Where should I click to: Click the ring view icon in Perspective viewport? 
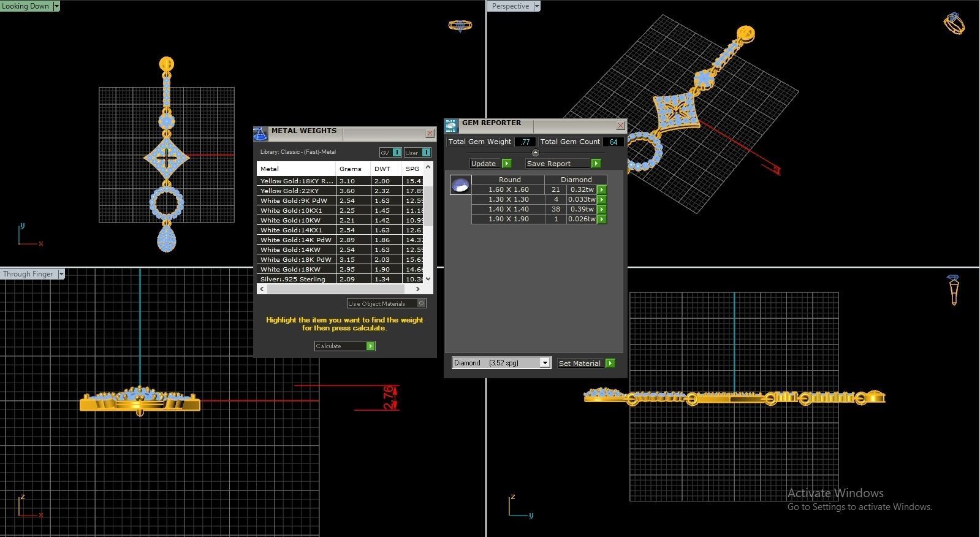pyautogui.click(x=954, y=24)
